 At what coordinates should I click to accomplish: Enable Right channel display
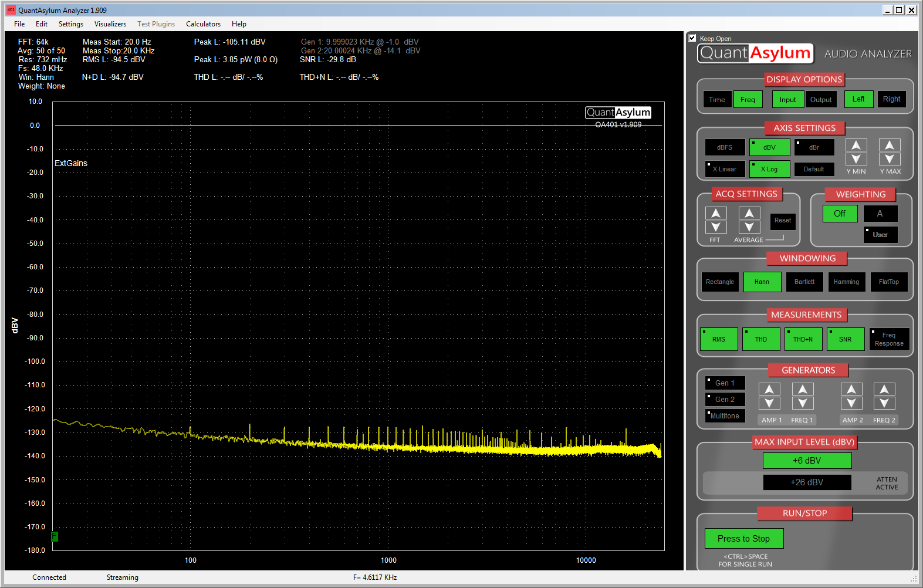pos(892,99)
